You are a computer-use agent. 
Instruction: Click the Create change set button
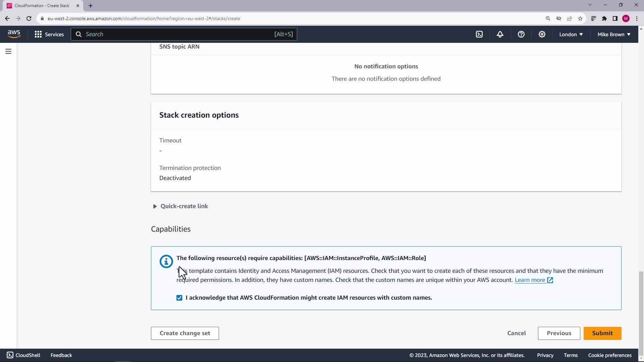coord(185,333)
